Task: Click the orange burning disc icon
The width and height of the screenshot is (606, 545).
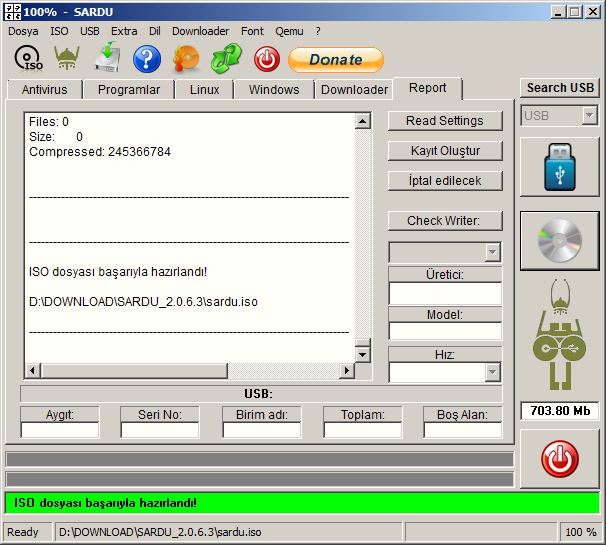Action: point(186,59)
